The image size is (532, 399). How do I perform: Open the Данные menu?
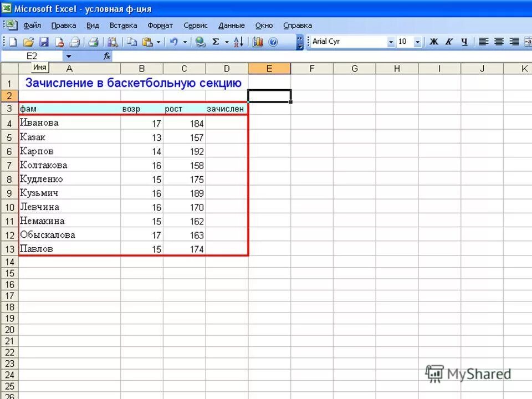231,25
